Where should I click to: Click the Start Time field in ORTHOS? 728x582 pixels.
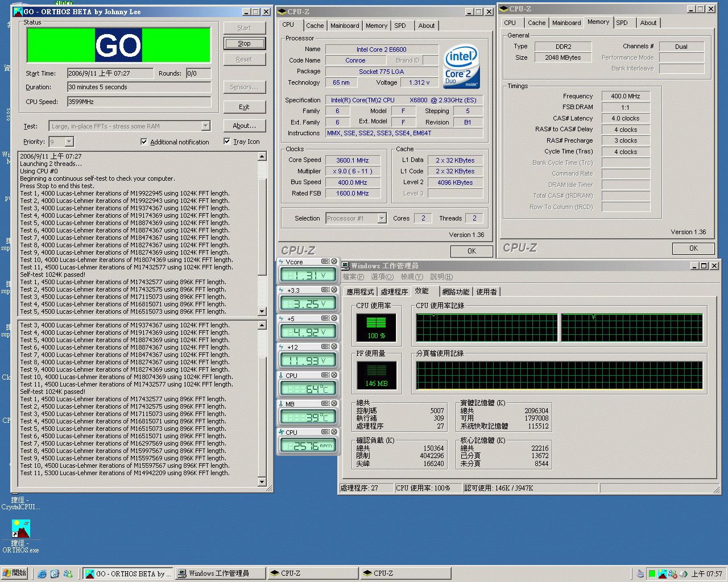coord(110,73)
